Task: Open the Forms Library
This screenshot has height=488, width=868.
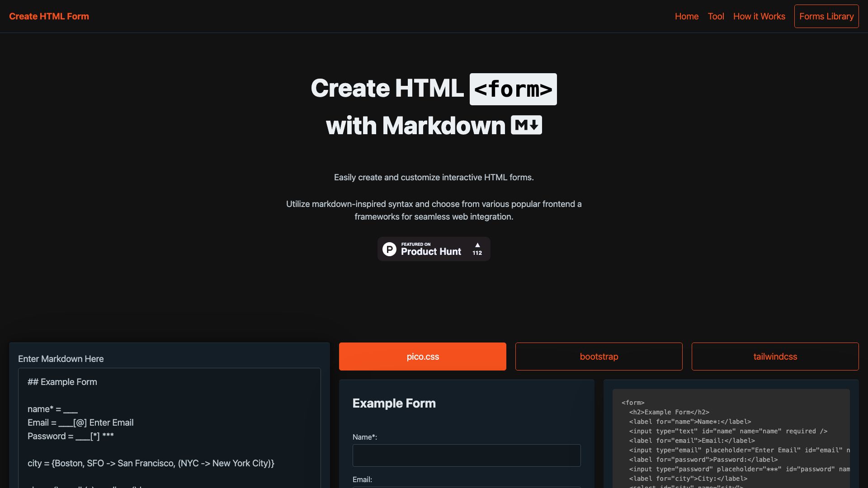Action: pyautogui.click(x=826, y=16)
